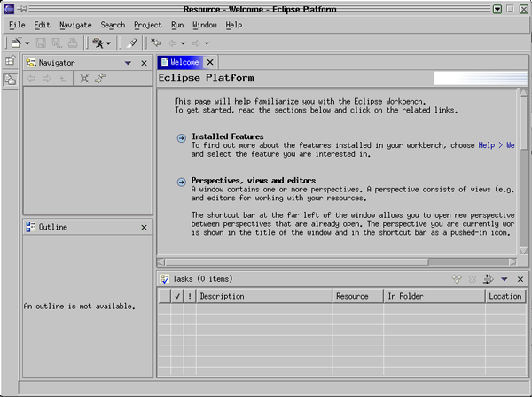
Task: Click the external tools run icon
Action: (98, 43)
